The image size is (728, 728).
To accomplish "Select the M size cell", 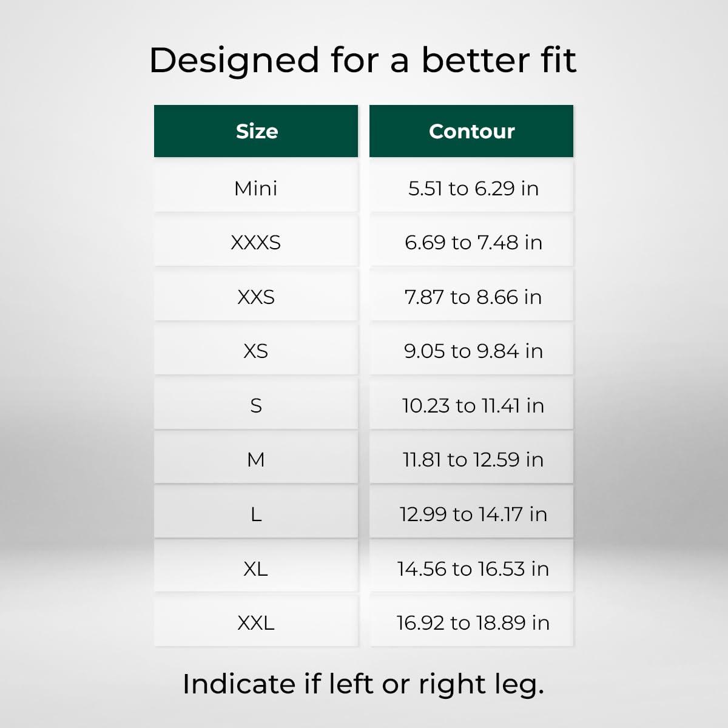I will (256, 459).
